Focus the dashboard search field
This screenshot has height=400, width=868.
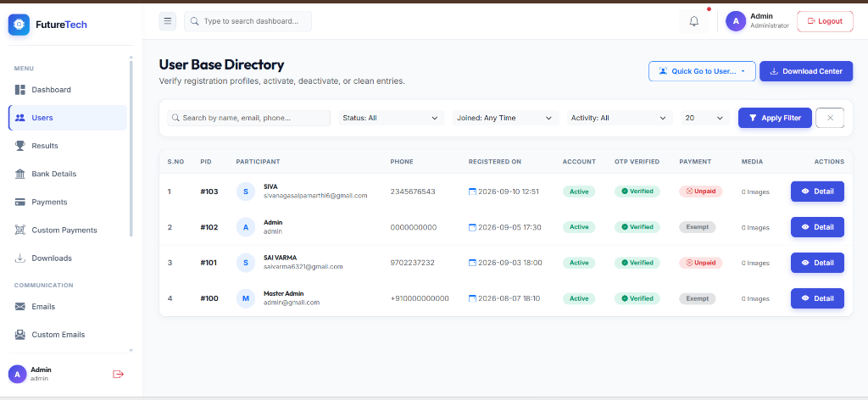click(248, 21)
